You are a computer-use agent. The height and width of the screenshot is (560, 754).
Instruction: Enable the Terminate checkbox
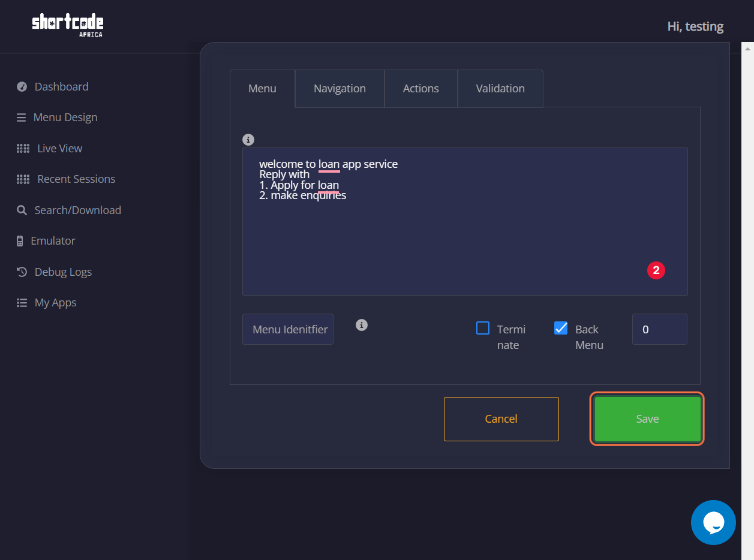483,328
